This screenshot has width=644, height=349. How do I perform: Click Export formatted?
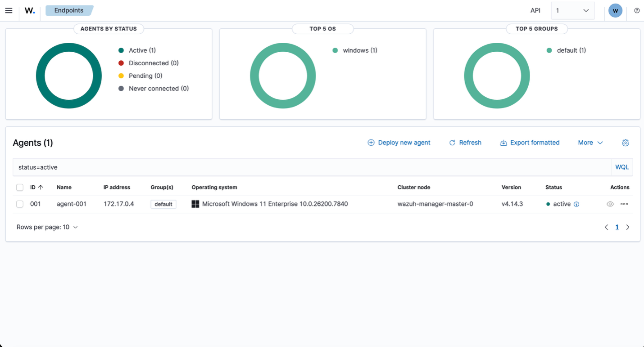pos(530,143)
